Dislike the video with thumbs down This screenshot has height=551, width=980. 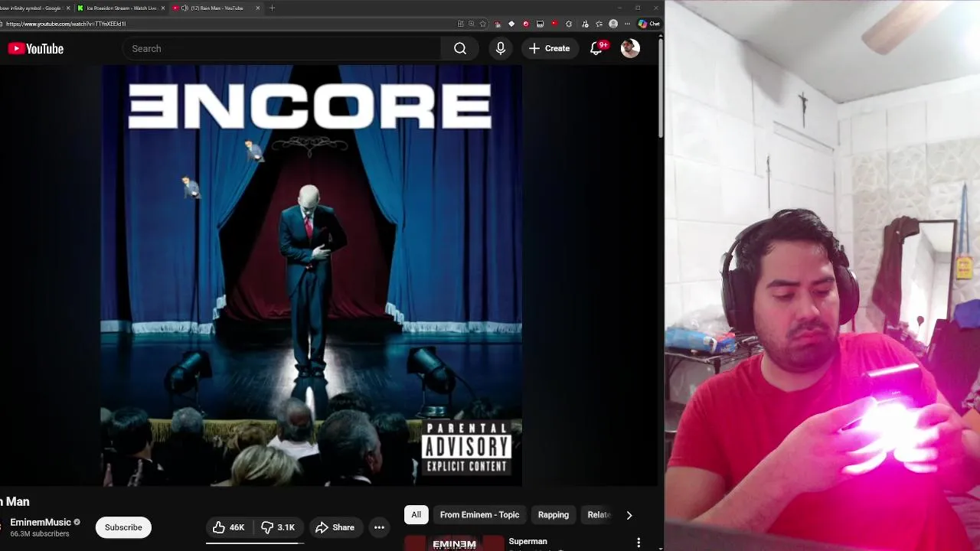278,527
